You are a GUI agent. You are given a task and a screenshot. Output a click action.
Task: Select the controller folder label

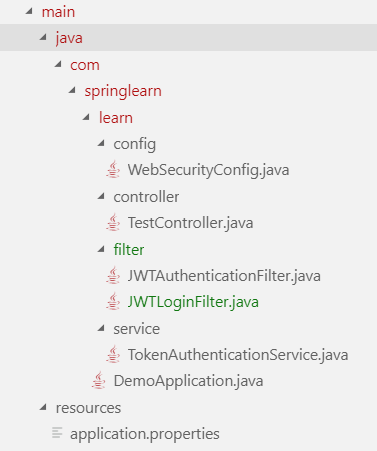(x=146, y=197)
